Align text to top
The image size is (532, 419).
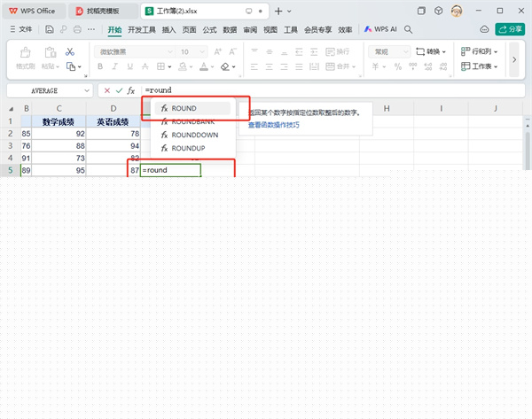(254, 51)
